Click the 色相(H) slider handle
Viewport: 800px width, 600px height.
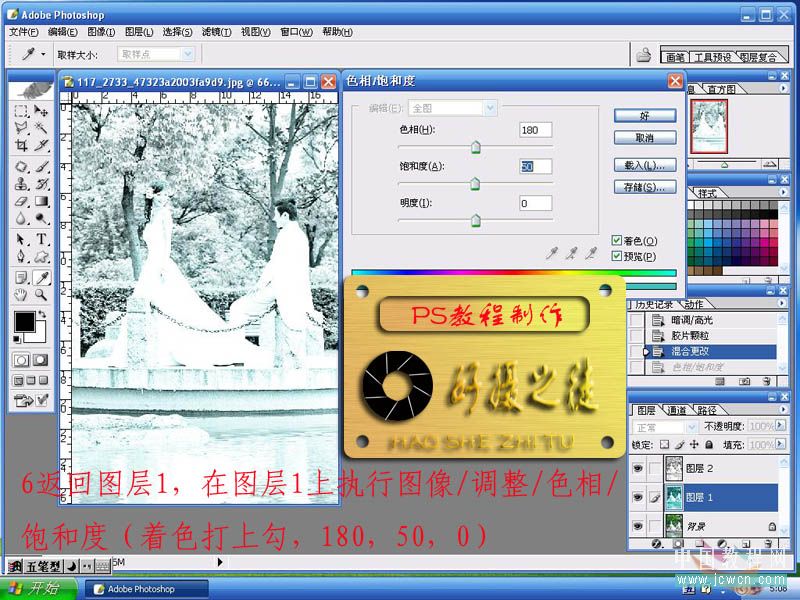476,147
